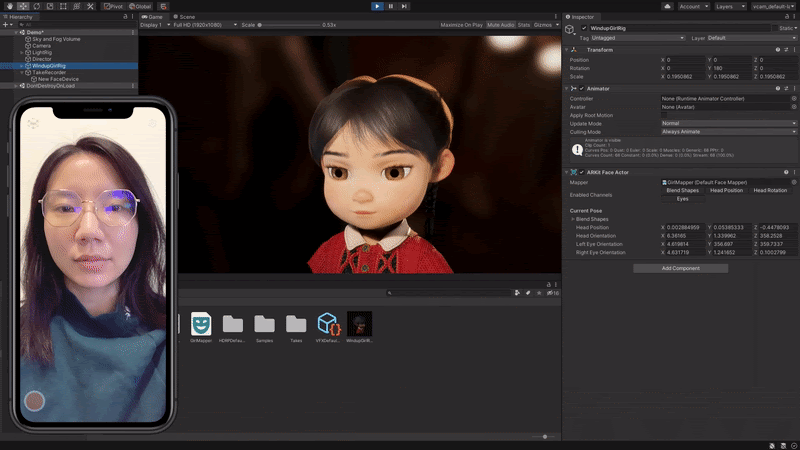This screenshot has height=450, width=800.
Task: Expand the Blend Shapes foldout
Action: tap(573, 218)
